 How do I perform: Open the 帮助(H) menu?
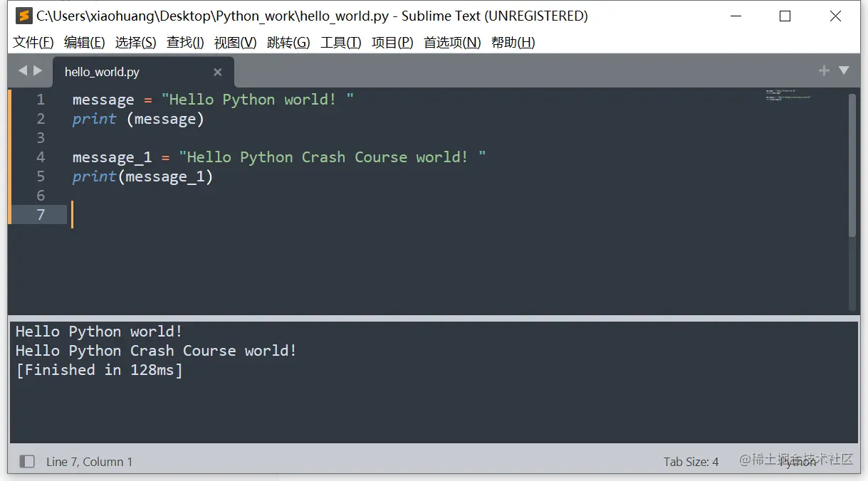[x=513, y=43]
